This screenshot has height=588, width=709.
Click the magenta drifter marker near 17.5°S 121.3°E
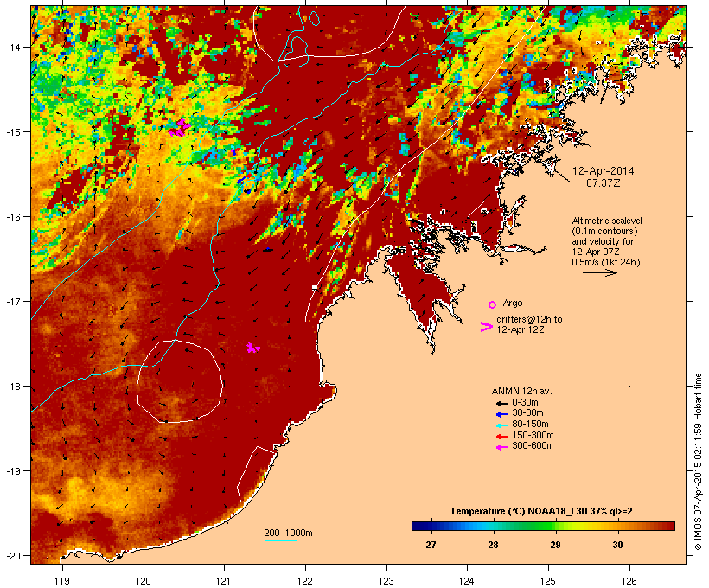(x=252, y=348)
